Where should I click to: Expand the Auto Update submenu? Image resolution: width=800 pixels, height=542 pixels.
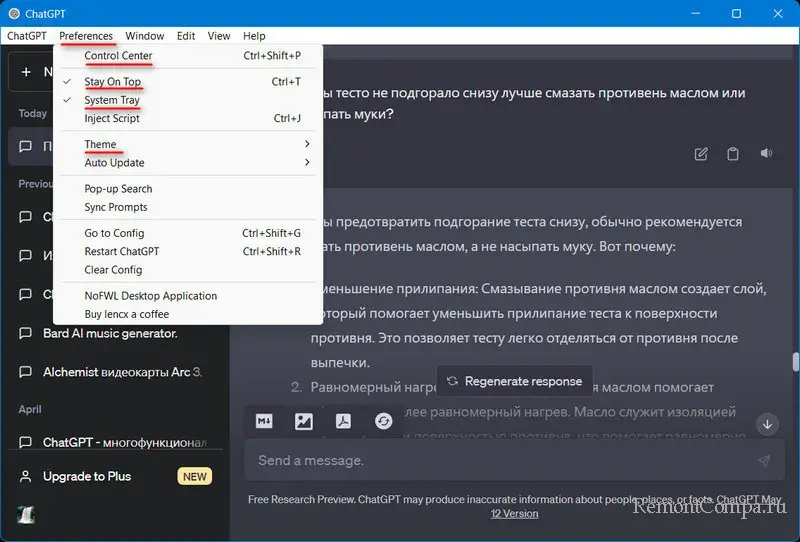[114, 163]
